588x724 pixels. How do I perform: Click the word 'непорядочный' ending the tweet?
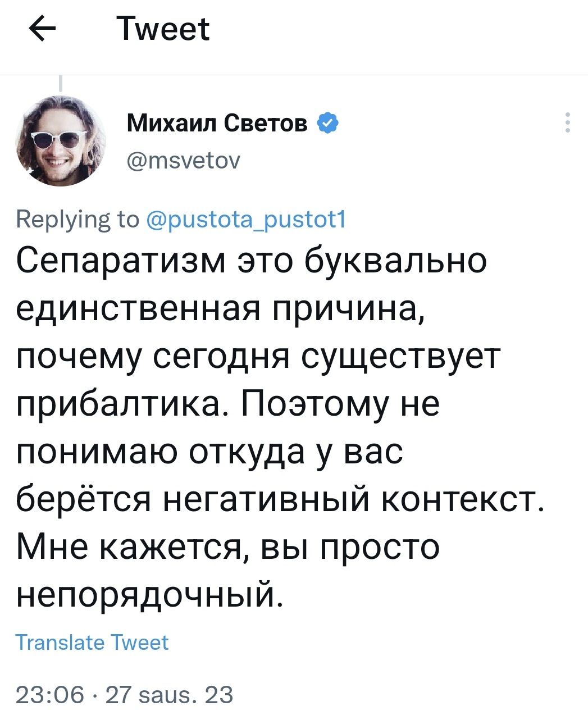tap(147, 594)
